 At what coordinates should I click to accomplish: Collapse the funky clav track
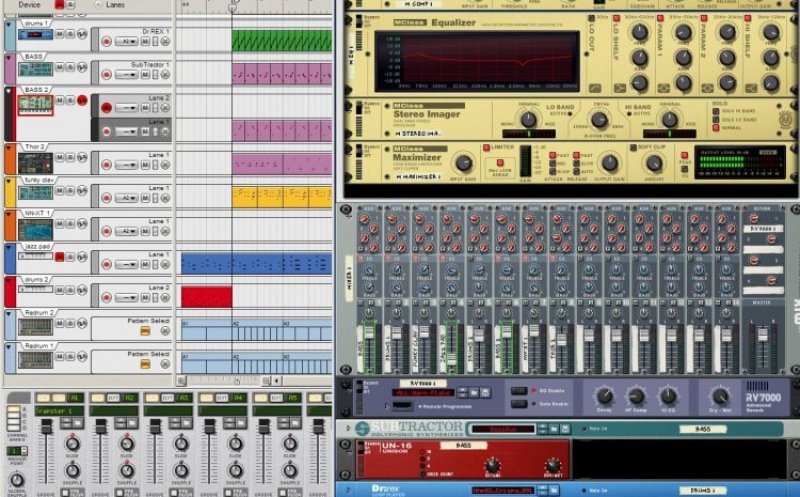pos(9,181)
